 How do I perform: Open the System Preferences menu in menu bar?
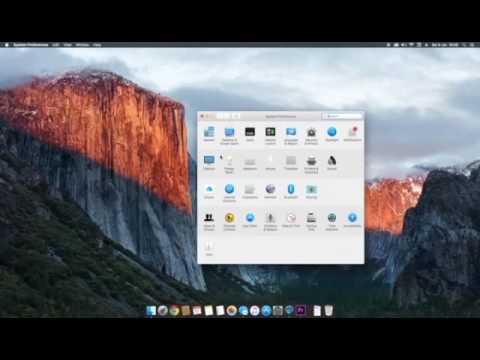pyautogui.click(x=31, y=45)
